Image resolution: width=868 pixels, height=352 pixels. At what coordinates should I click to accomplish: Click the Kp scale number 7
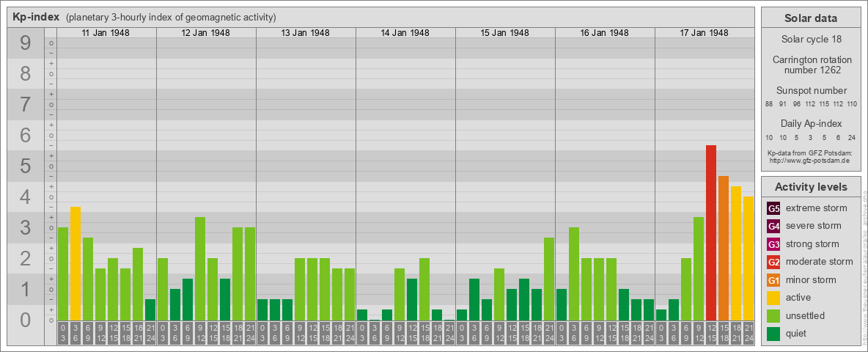tap(26, 105)
